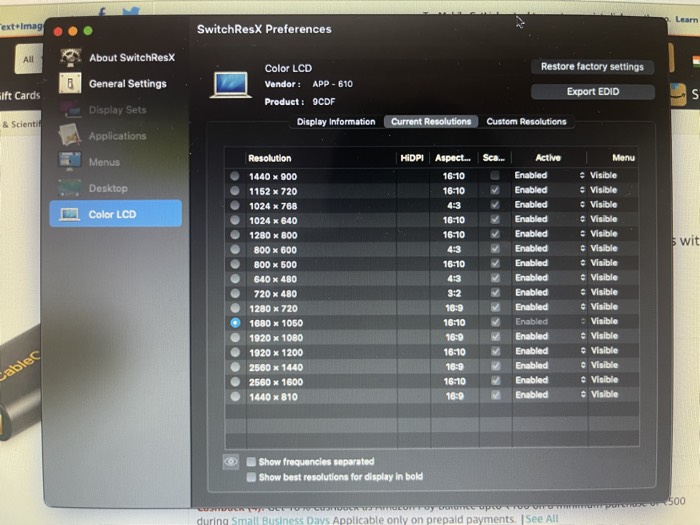Open About SwitchResX icon in sidebar

tap(71, 58)
